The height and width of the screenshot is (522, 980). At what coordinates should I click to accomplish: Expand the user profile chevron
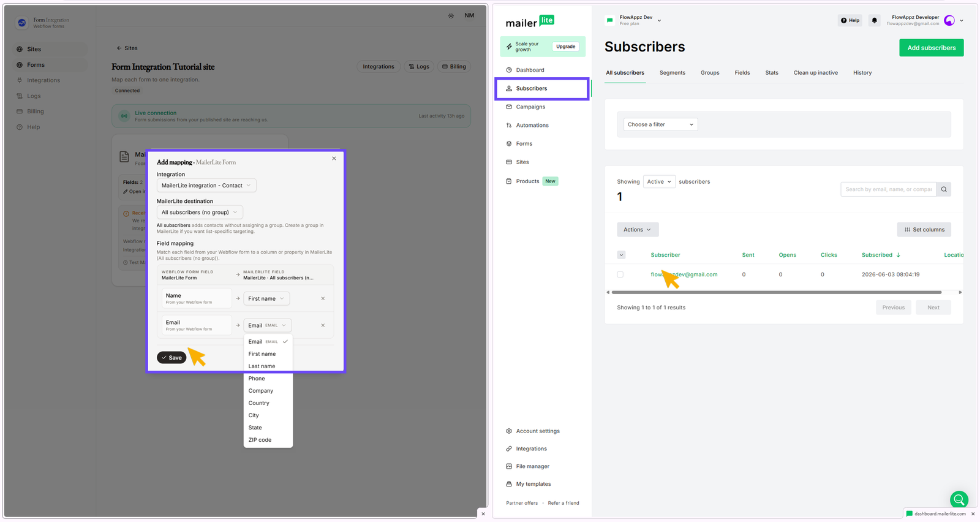(962, 20)
